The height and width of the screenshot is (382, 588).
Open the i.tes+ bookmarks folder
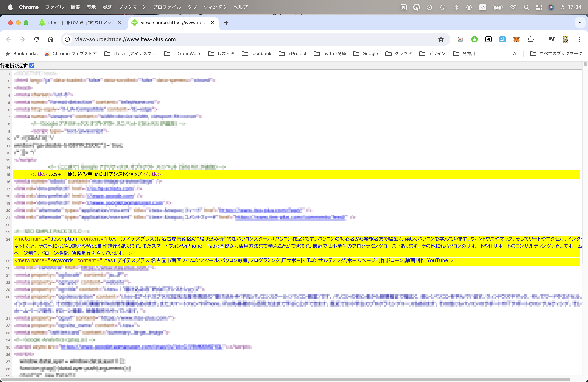(x=130, y=54)
